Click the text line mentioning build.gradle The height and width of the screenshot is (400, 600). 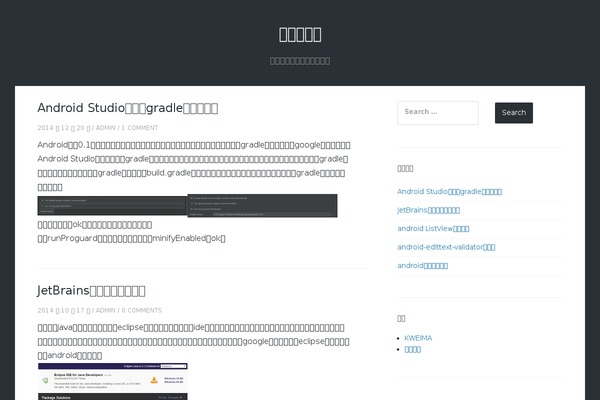191,173
